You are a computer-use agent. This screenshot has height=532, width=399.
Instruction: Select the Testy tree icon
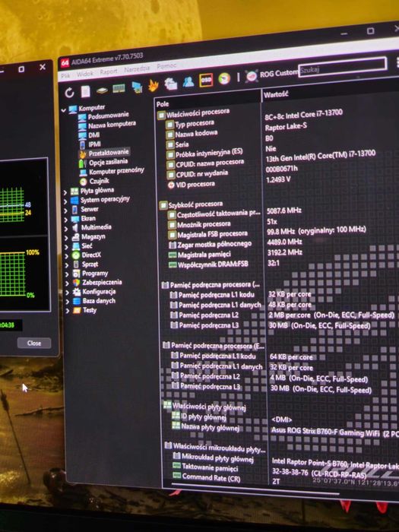(77, 310)
